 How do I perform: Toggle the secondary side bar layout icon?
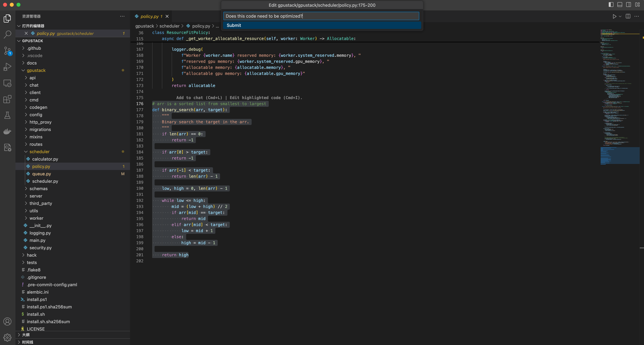(x=629, y=5)
